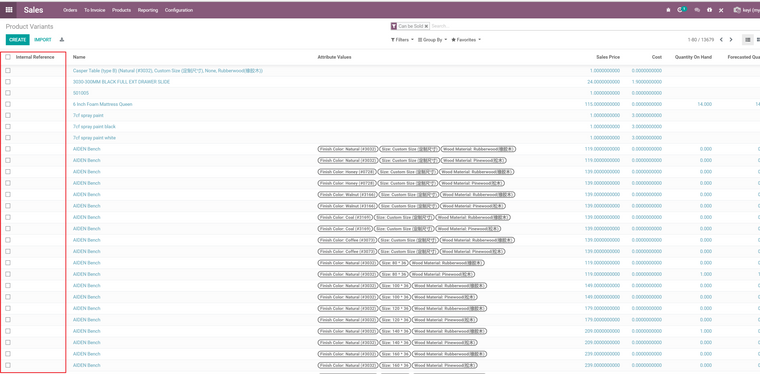Click the CREATE button

pyautogui.click(x=17, y=40)
